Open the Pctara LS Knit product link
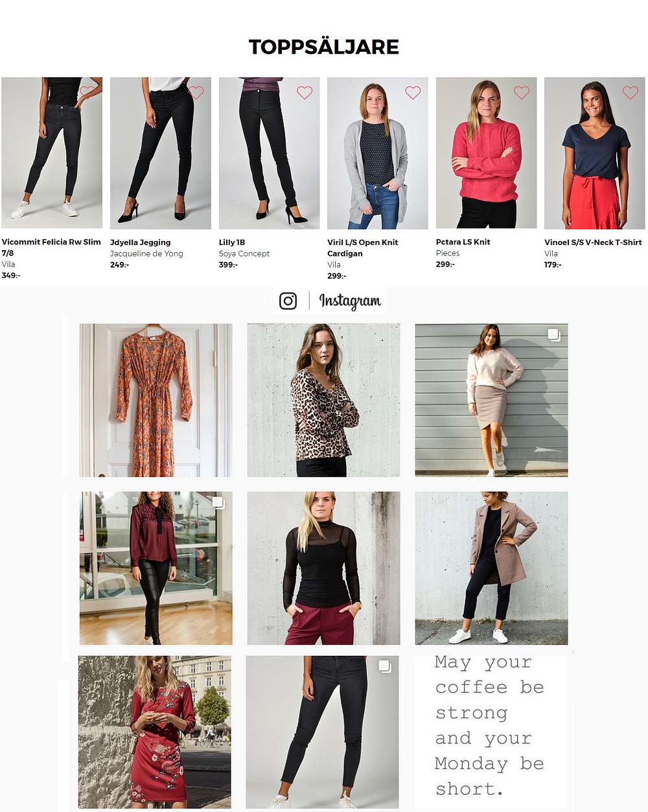 (463, 242)
